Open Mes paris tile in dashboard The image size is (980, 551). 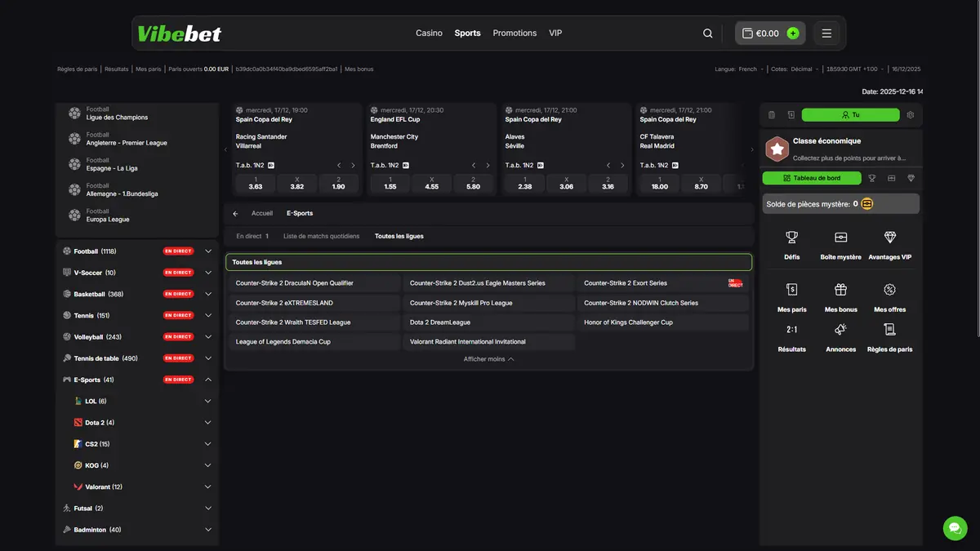click(791, 297)
